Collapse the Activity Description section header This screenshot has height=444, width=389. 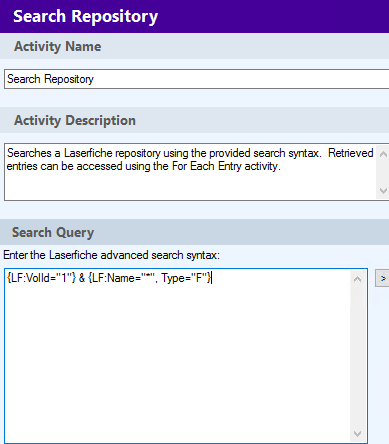[194, 120]
